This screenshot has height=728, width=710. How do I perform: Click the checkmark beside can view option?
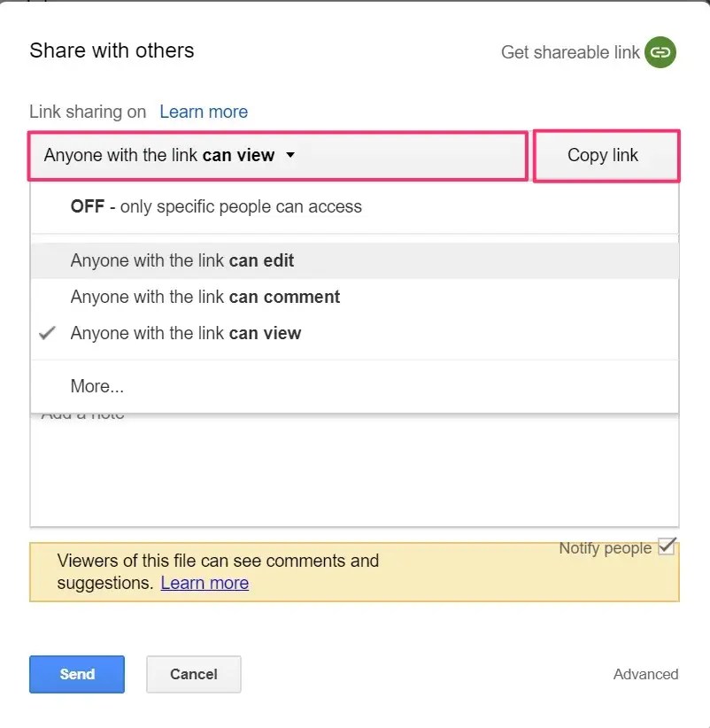pyautogui.click(x=47, y=333)
